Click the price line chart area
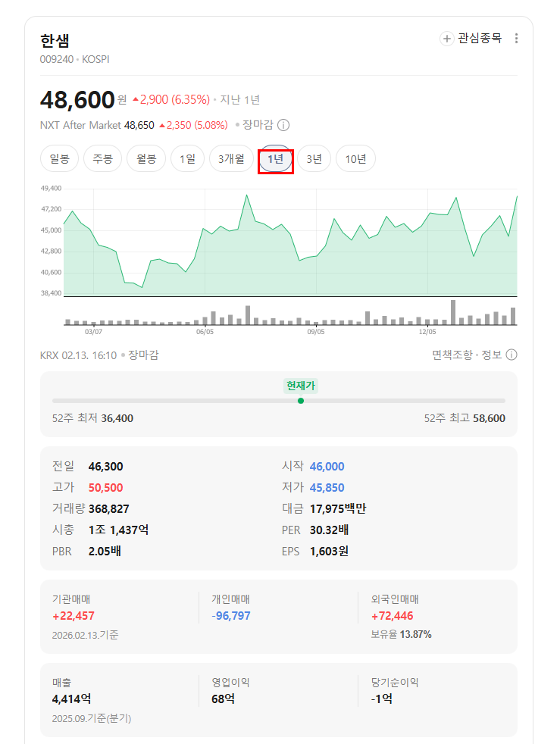The width and height of the screenshot is (560, 744). [290, 243]
